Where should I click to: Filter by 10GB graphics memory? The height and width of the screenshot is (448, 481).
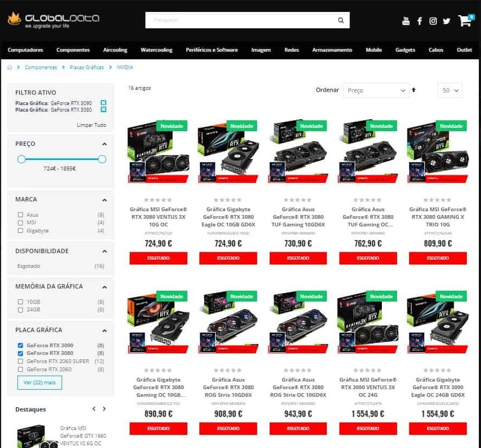[x=21, y=302]
